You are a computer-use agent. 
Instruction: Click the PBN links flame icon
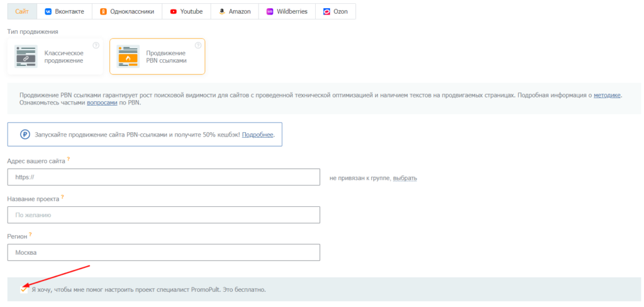click(128, 57)
